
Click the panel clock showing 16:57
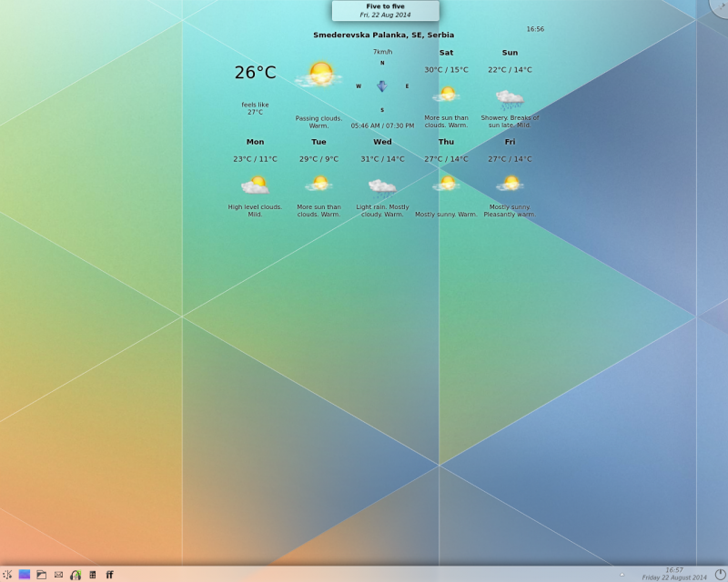click(674, 570)
